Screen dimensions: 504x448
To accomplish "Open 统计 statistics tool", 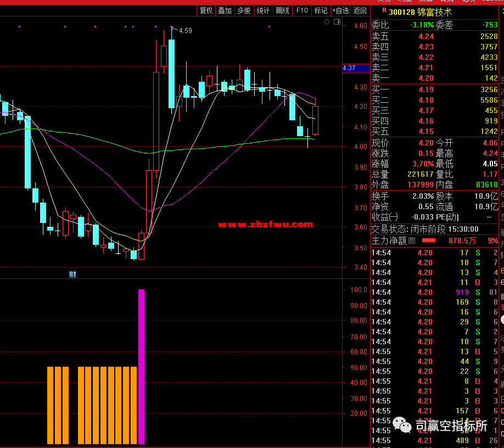I will click(263, 10).
